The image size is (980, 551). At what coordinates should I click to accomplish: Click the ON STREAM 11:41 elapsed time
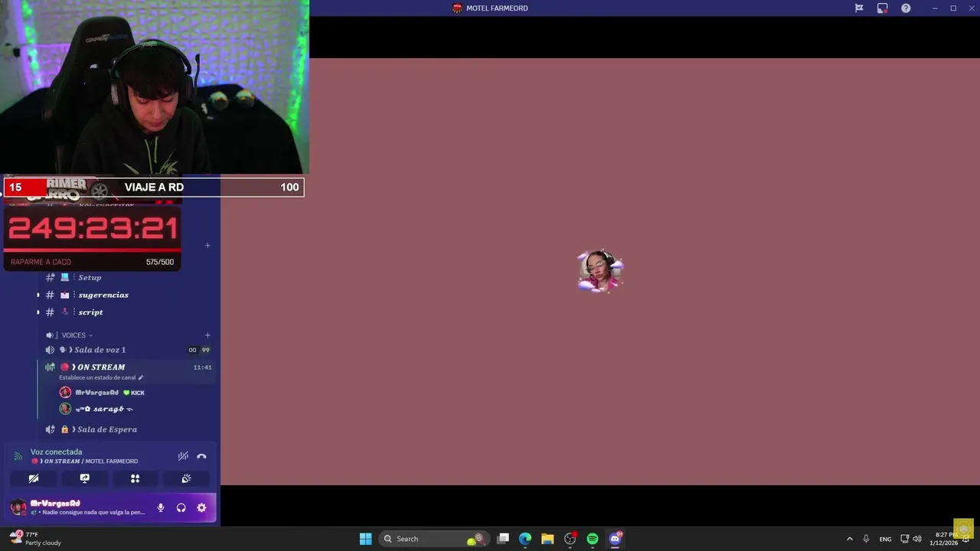coord(202,367)
